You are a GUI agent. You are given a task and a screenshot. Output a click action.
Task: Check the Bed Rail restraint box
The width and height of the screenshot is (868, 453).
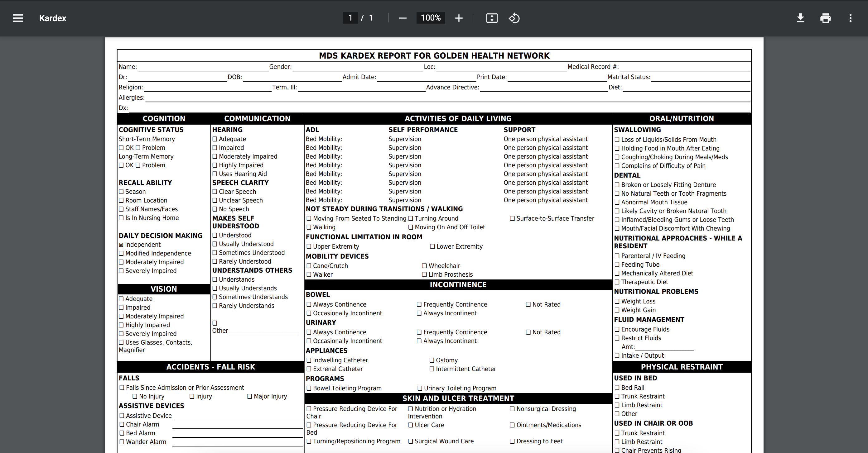pos(617,388)
